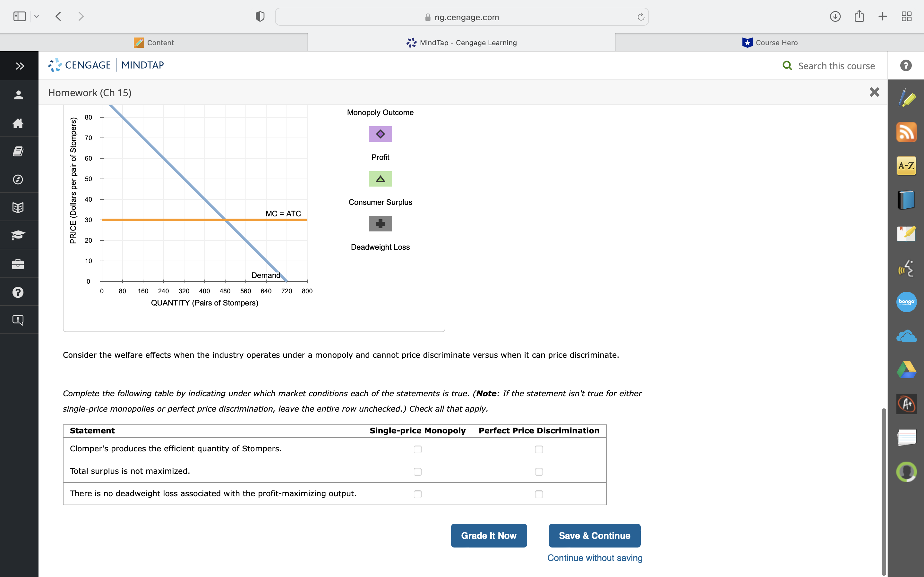Open the briefcase icon in sidebar
The image size is (924, 577).
click(18, 264)
